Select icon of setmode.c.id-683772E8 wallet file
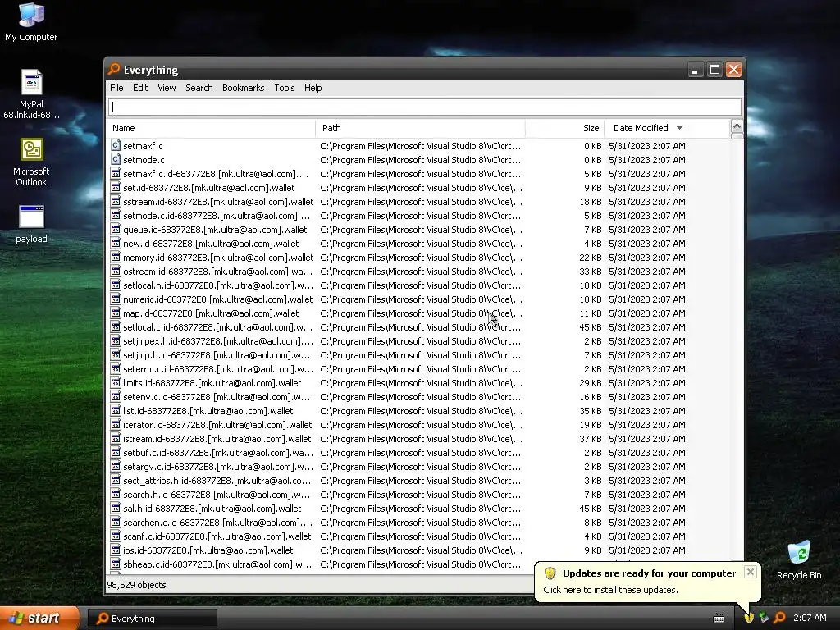 coord(115,215)
